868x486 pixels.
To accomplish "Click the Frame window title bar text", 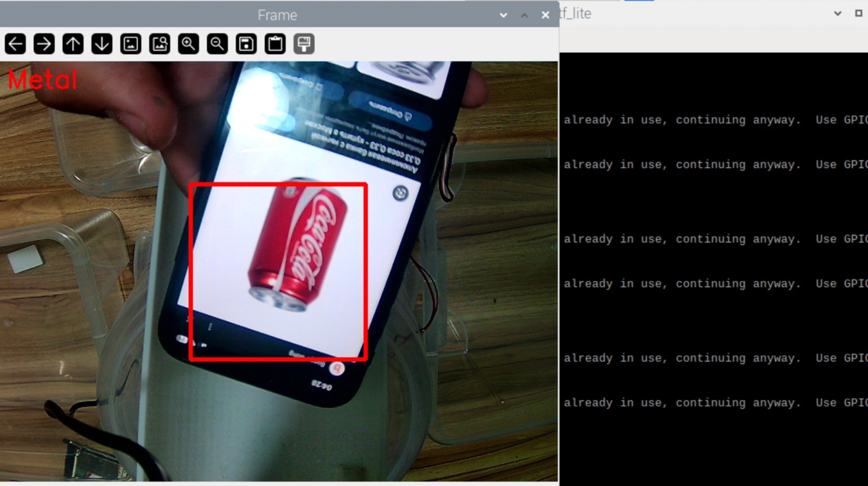I will [277, 15].
